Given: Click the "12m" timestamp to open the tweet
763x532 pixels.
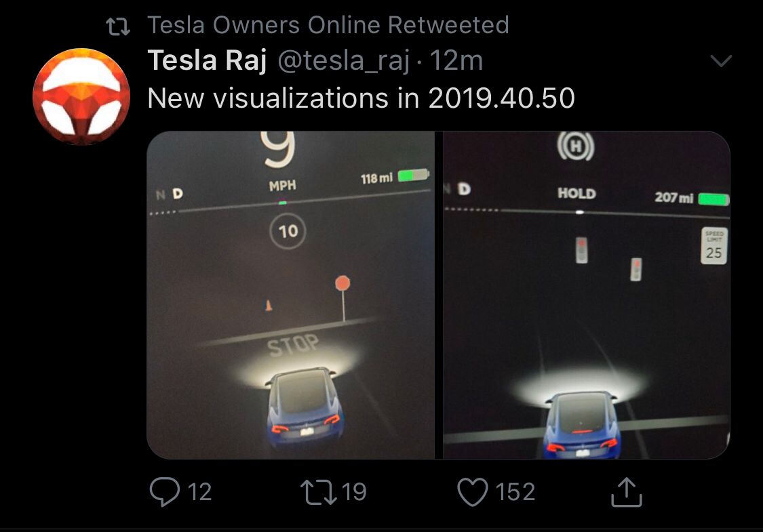Looking at the screenshot, I should pos(456,60).
